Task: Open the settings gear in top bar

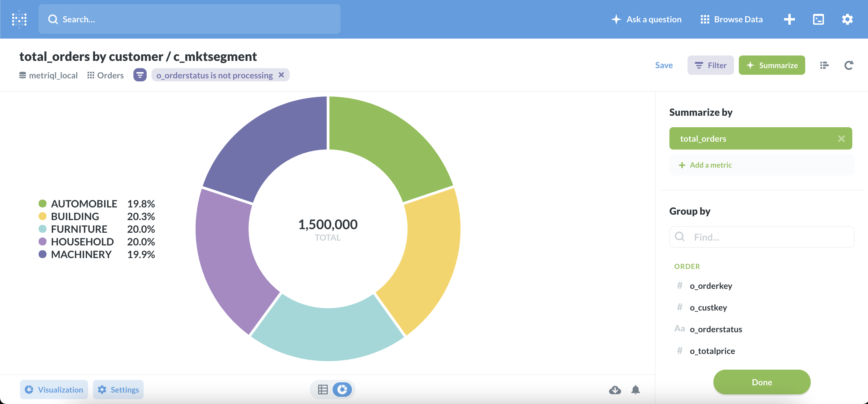Action: [847, 19]
